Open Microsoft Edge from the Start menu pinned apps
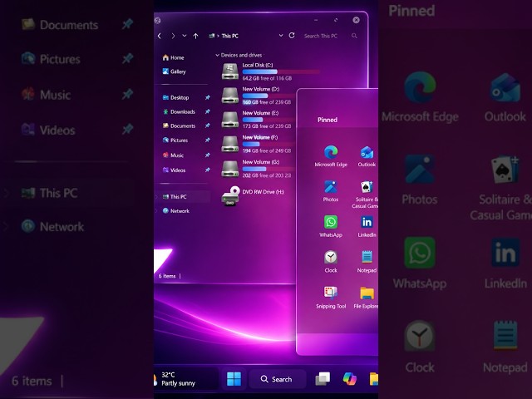The width and height of the screenshot is (532, 399). coord(331,155)
